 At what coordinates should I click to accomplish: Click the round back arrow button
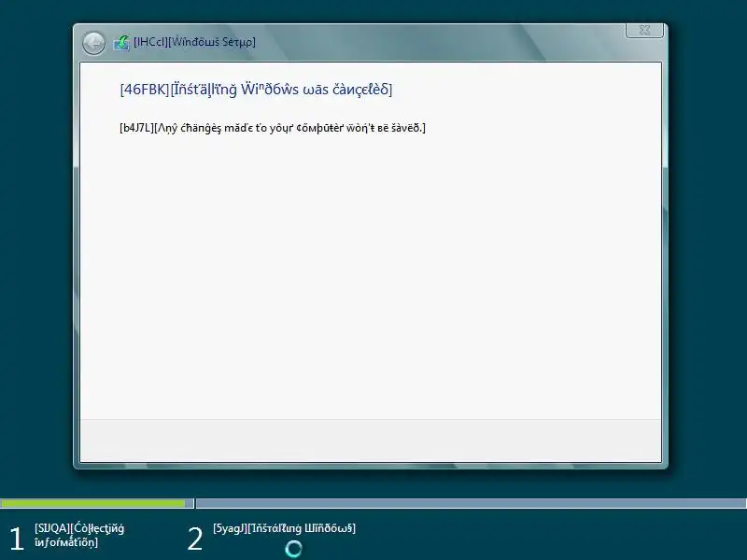pos(93,43)
